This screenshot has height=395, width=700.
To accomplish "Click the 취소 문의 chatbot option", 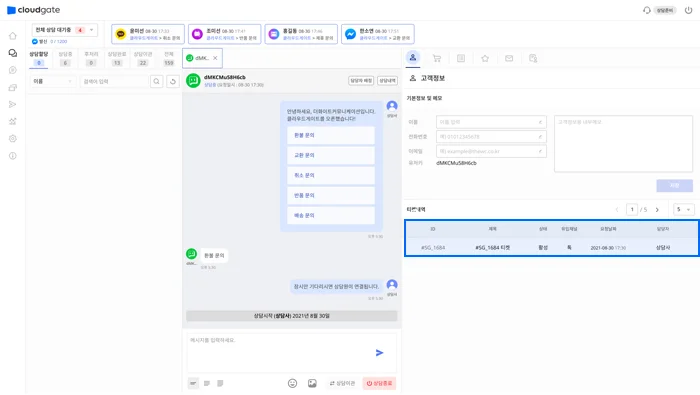I will pyautogui.click(x=331, y=175).
